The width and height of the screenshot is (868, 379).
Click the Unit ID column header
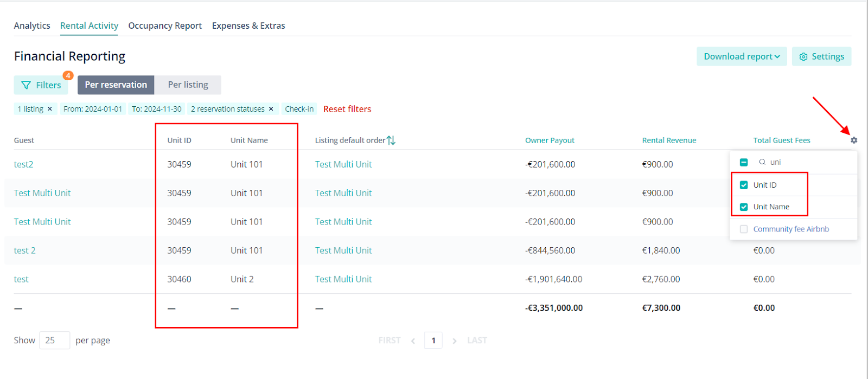(x=179, y=140)
